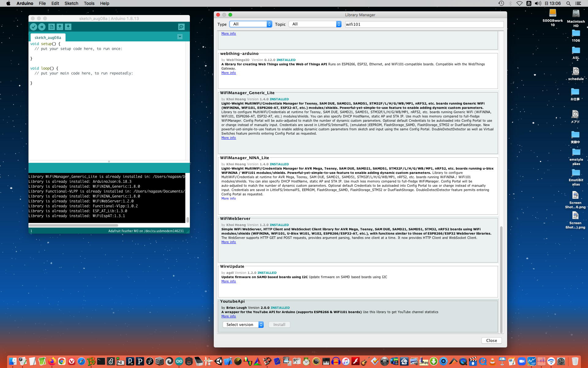Screen dimensions: 588x368
Task: Open More info link for WiFiWebServer
Action: click(x=228, y=242)
